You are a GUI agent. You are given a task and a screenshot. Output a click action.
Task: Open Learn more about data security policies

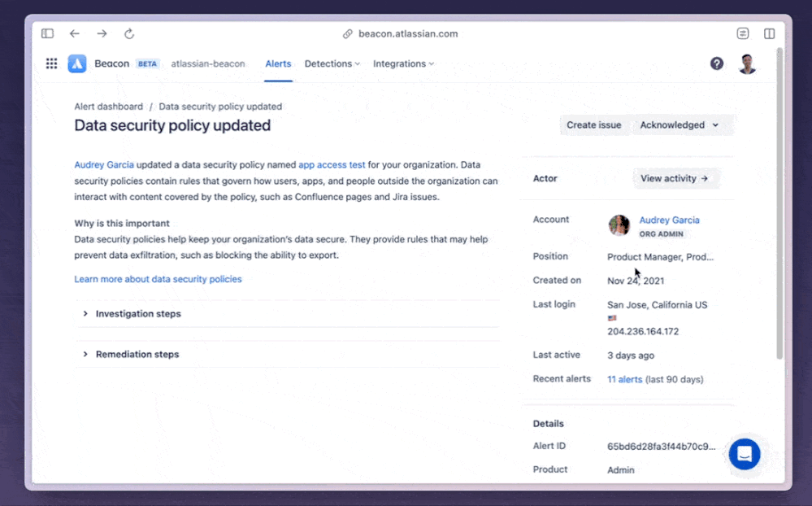coord(158,279)
